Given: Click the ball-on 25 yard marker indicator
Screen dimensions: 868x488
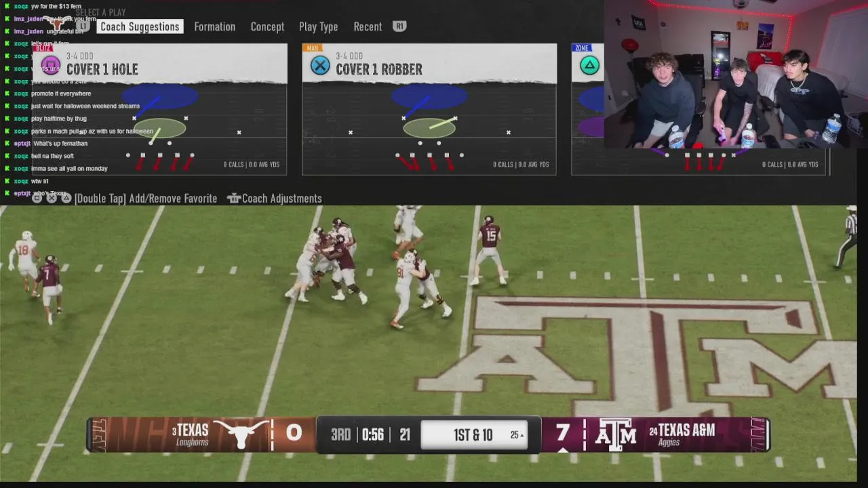Looking at the screenshot, I should point(517,435).
